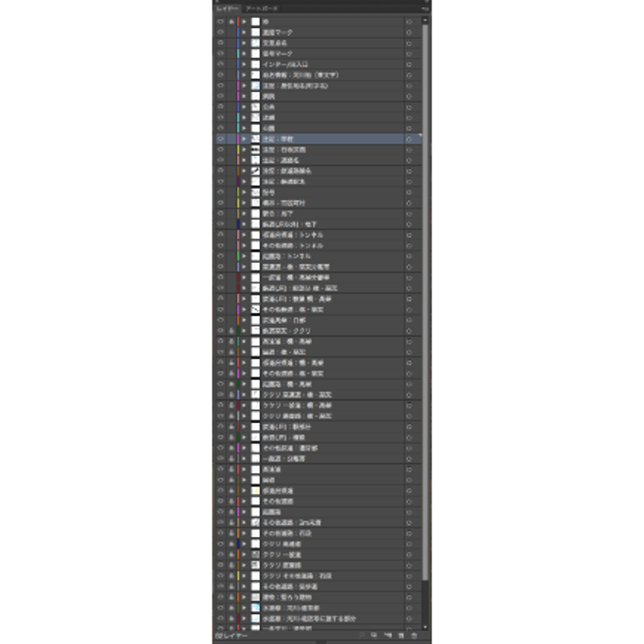Click thumbnail of 建物：堅ろう建物 layer

[255, 597]
